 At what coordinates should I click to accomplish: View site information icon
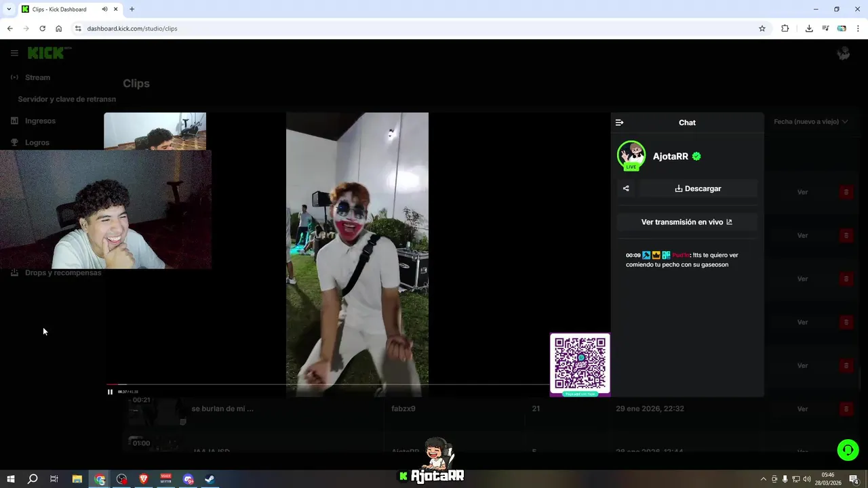click(x=78, y=28)
